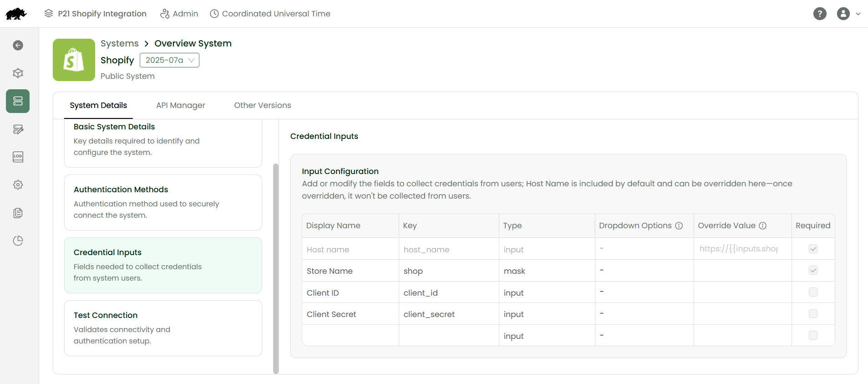868x384 pixels.
Task: Open Type dropdown for Store Name row
Action: [x=546, y=271]
